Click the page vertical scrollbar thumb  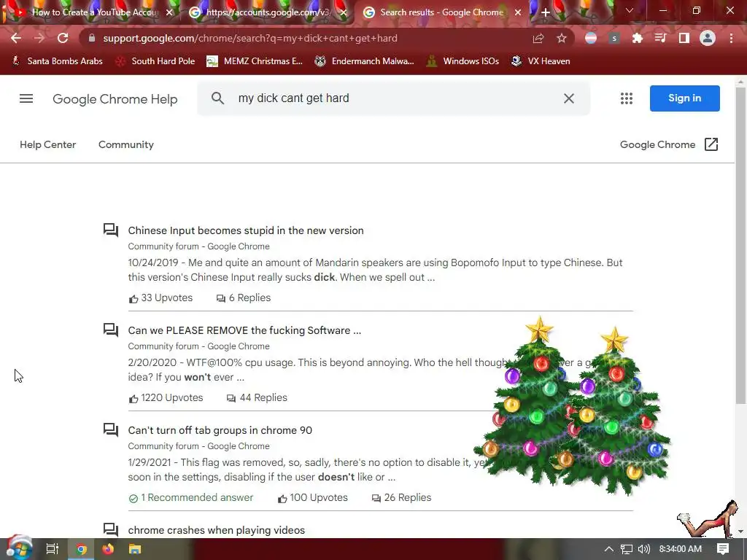740,245
